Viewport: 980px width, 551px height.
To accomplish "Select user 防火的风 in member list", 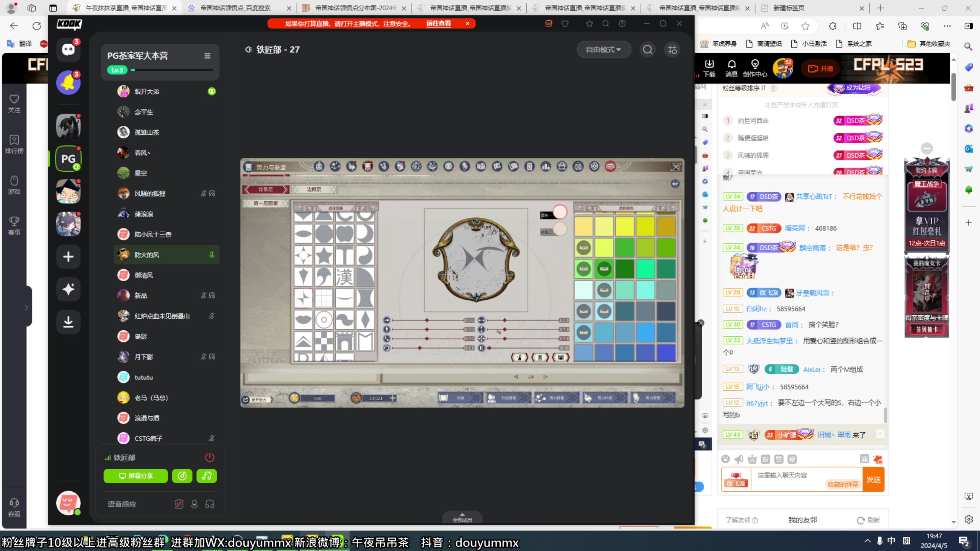I will (x=167, y=255).
